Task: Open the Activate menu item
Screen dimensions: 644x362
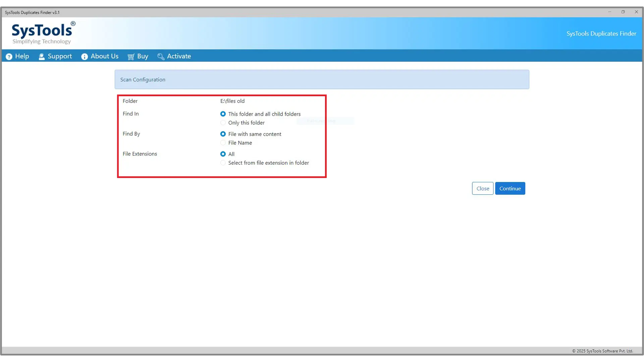Action: point(174,56)
